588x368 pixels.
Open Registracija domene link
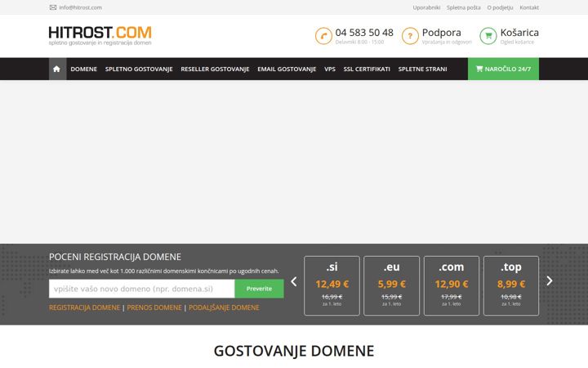(x=84, y=307)
